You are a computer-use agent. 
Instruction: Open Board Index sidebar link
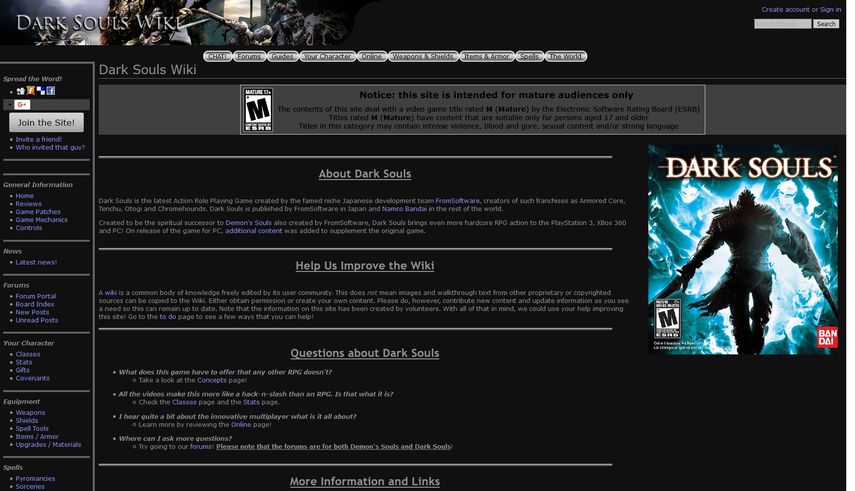click(35, 304)
